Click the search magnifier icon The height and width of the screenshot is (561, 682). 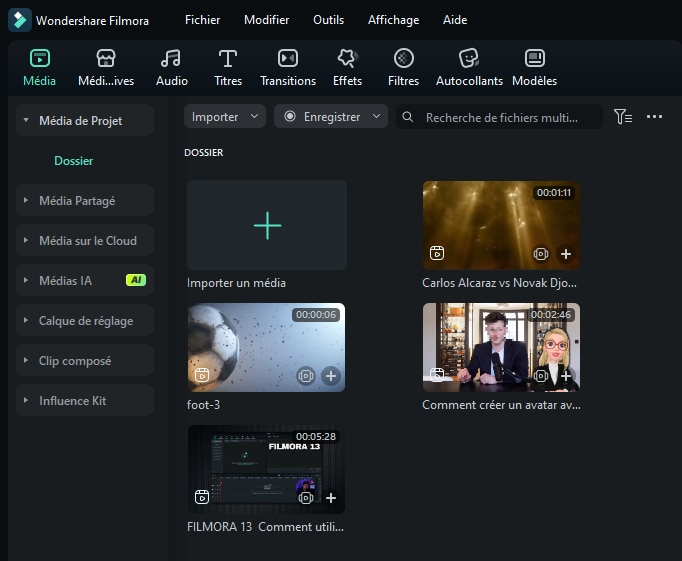coord(408,117)
